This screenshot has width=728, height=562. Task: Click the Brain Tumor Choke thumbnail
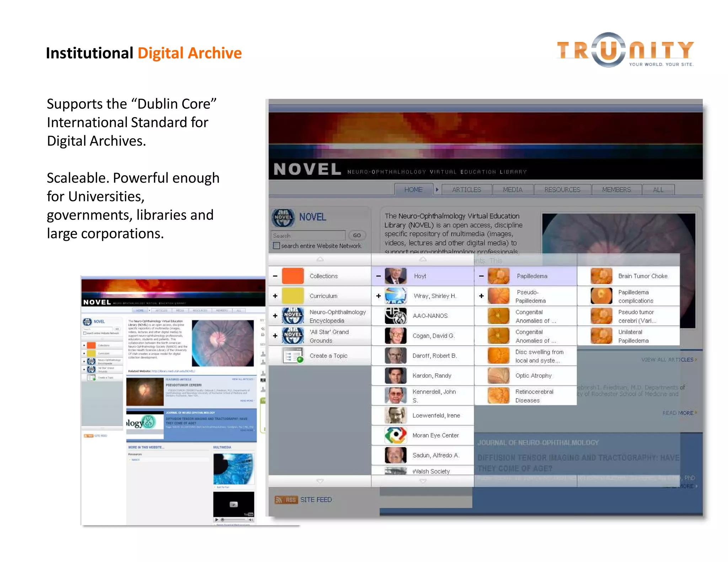601,276
